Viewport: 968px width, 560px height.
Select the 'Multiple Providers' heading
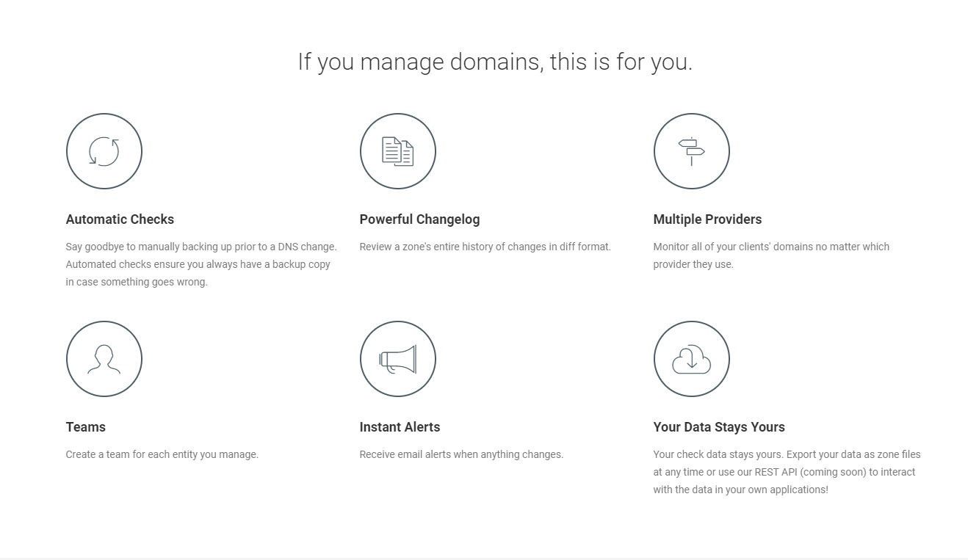click(x=707, y=219)
